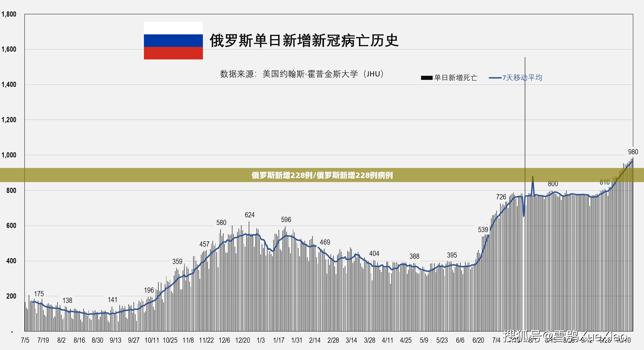The image size is (644, 350).
Task: Click the 200 y-axis label
Action: pos(11,296)
